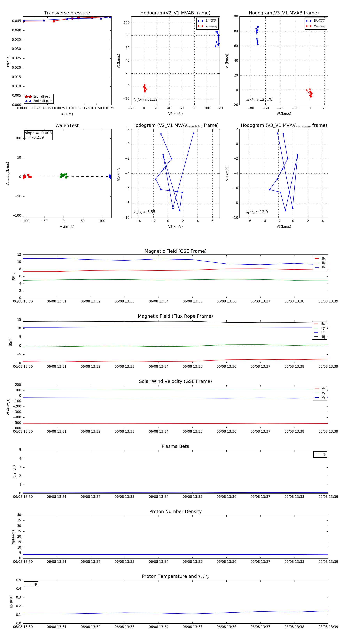Click V_remaining legend entry in V2_V1 MVAB hodogram

[207, 26]
